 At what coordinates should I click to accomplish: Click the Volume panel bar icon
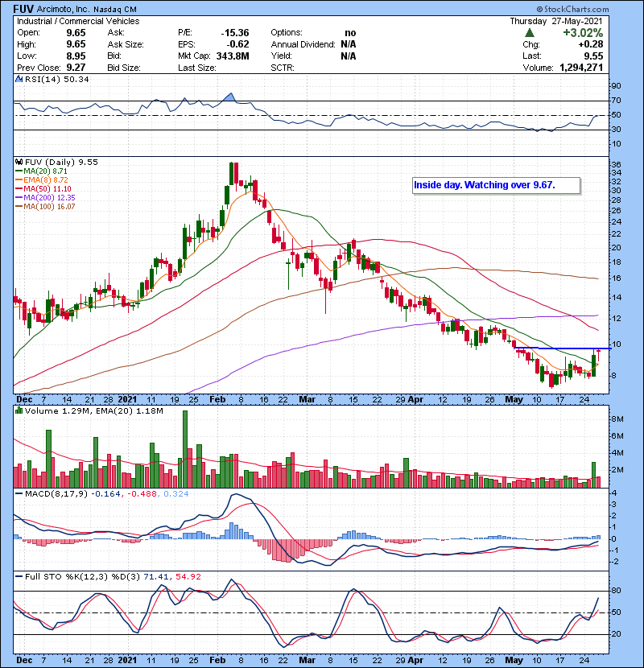[x=19, y=410]
